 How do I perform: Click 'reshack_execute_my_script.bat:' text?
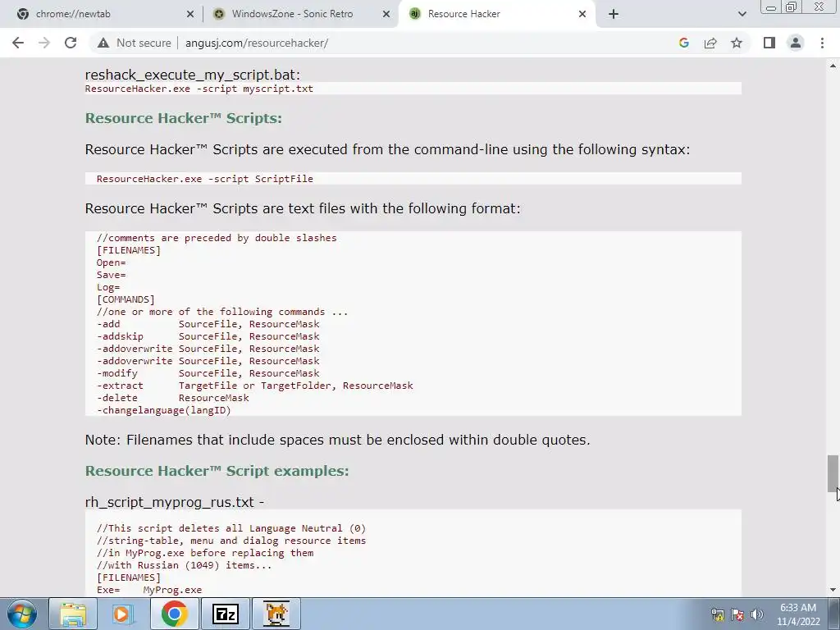tap(192, 75)
